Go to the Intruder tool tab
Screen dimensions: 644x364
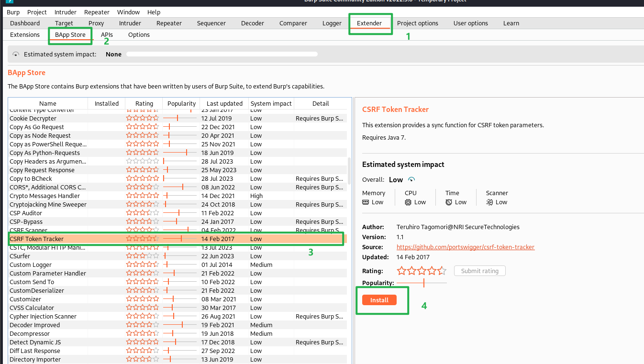tap(130, 23)
